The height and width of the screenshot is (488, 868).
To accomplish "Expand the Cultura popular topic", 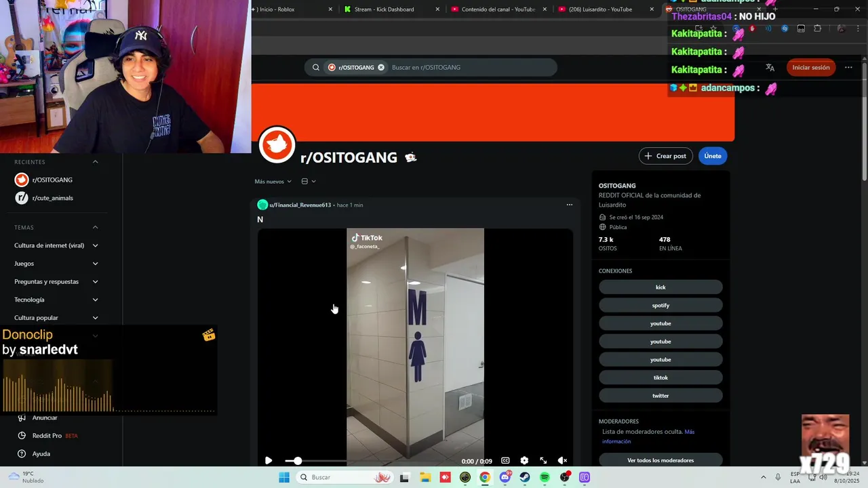I will pyautogui.click(x=58, y=318).
